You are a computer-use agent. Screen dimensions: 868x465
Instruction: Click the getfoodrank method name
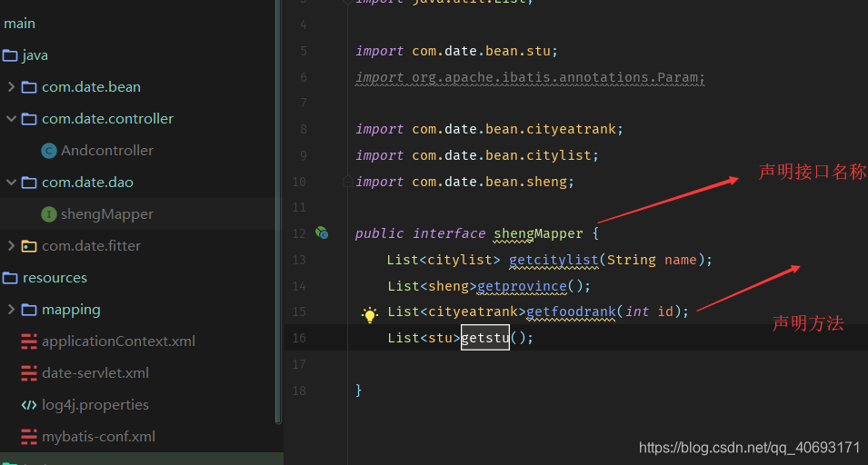pos(571,312)
